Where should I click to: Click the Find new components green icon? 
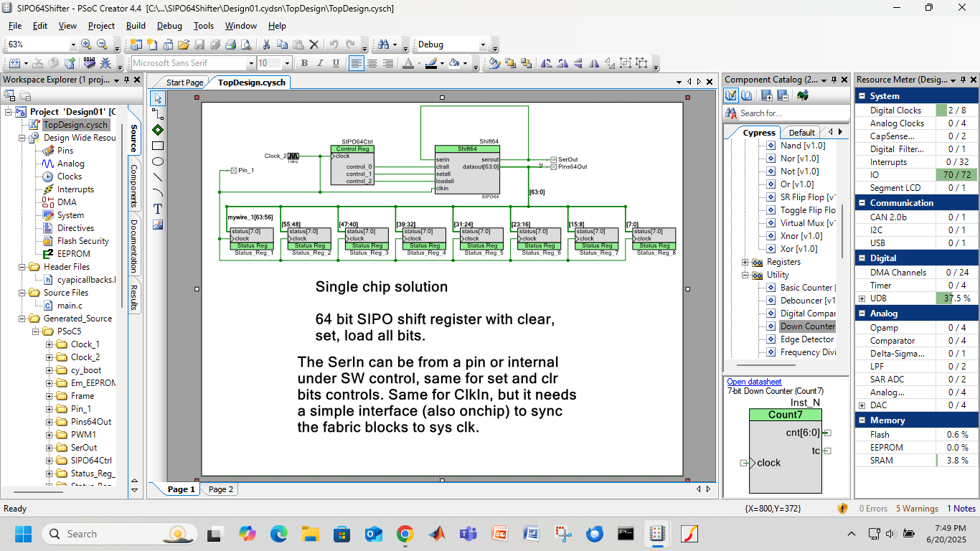803,95
